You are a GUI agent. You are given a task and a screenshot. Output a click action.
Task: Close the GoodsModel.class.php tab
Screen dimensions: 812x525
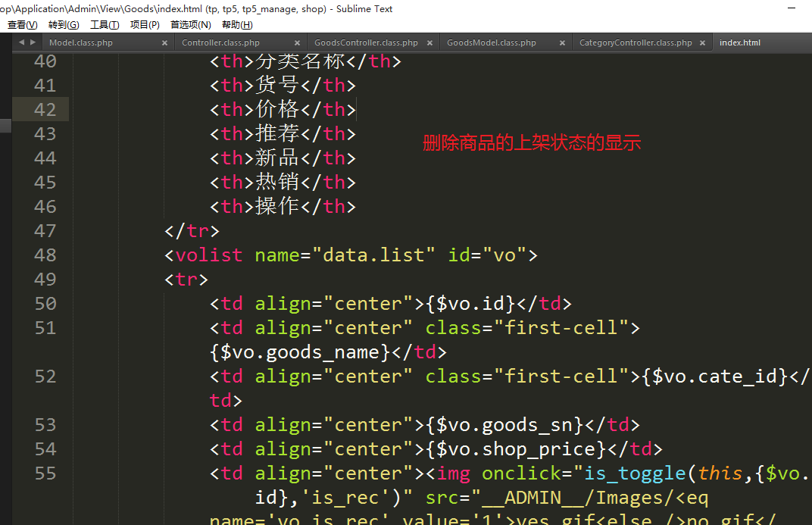(562, 43)
